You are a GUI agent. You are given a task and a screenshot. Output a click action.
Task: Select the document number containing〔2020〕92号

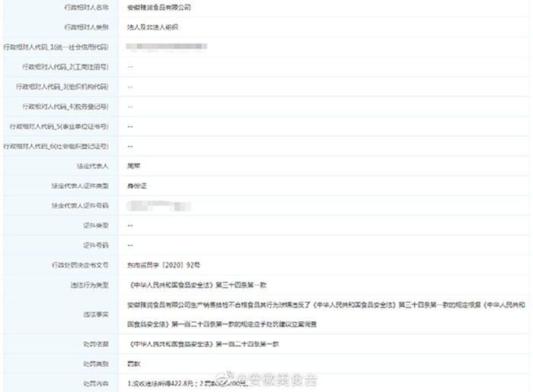(x=164, y=265)
